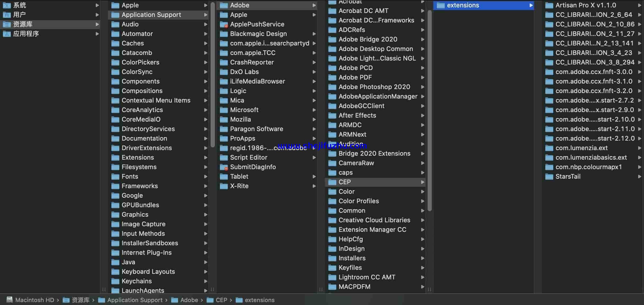This screenshot has height=305, width=644.
Task: Select the GPUBundles folder row
Action: tap(158, 205)
